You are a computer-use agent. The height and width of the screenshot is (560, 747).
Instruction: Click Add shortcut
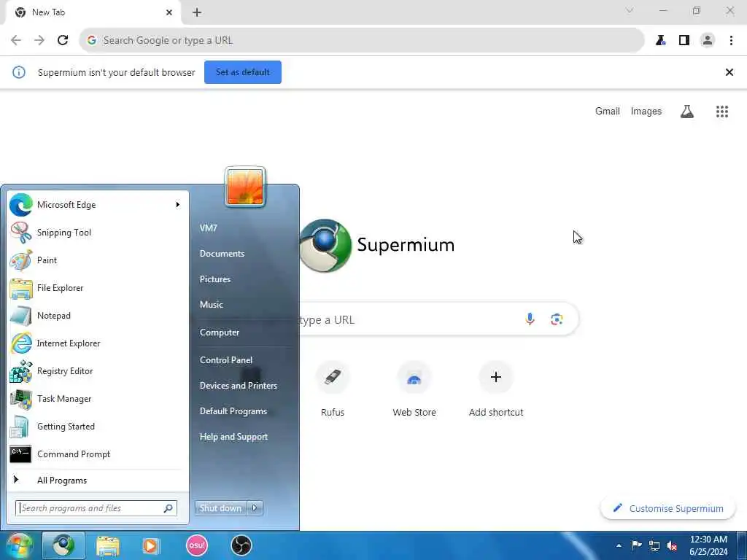tap(496, 389)
